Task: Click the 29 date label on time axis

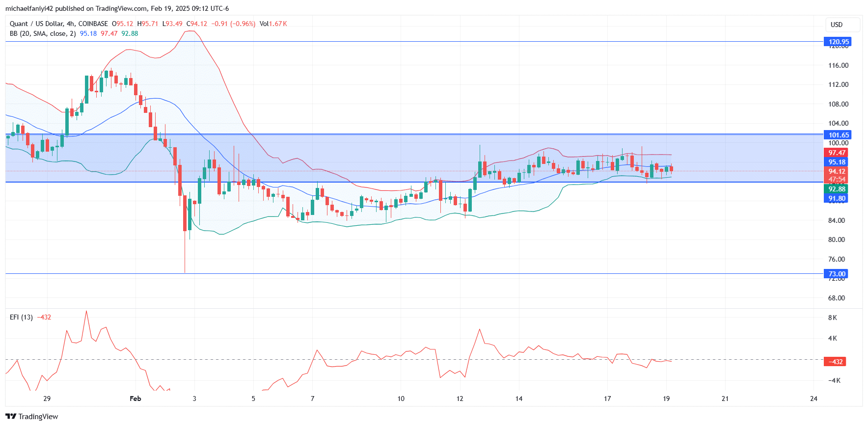Action: click(x=47, y=399)
